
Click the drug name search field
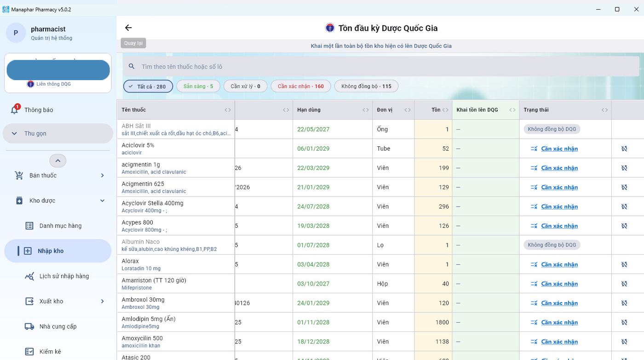381,67
